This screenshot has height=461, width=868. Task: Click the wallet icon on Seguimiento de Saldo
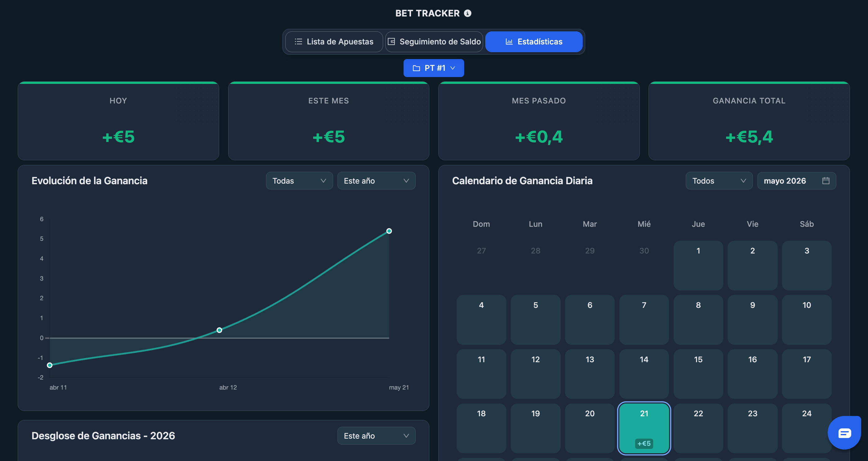click(391, 42)
